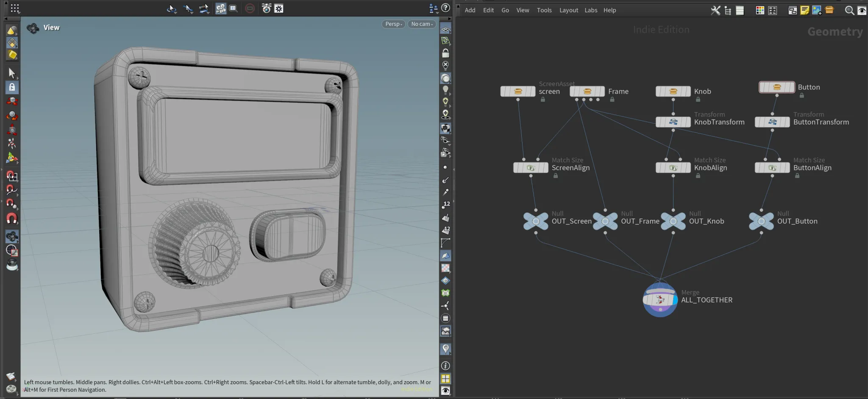Open the network editor search magnifier
Viewport: 868px width, 399px height.
click(849, 10)
